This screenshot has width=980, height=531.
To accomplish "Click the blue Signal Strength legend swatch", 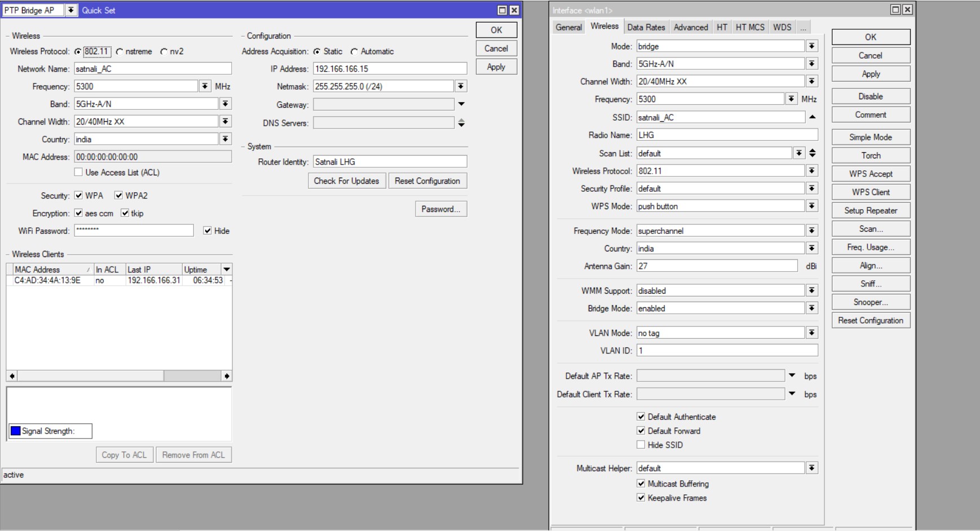I will point(16,431).
